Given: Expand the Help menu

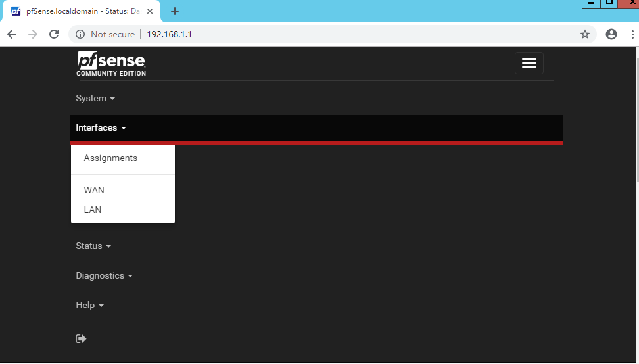Looking at the screenshot, I should (89, 305).
